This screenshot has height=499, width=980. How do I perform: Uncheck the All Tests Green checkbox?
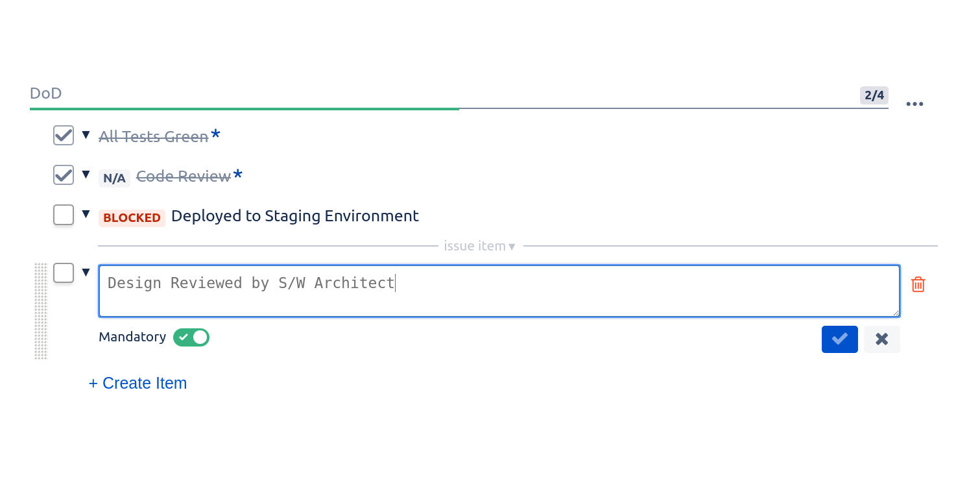(63, 136)
